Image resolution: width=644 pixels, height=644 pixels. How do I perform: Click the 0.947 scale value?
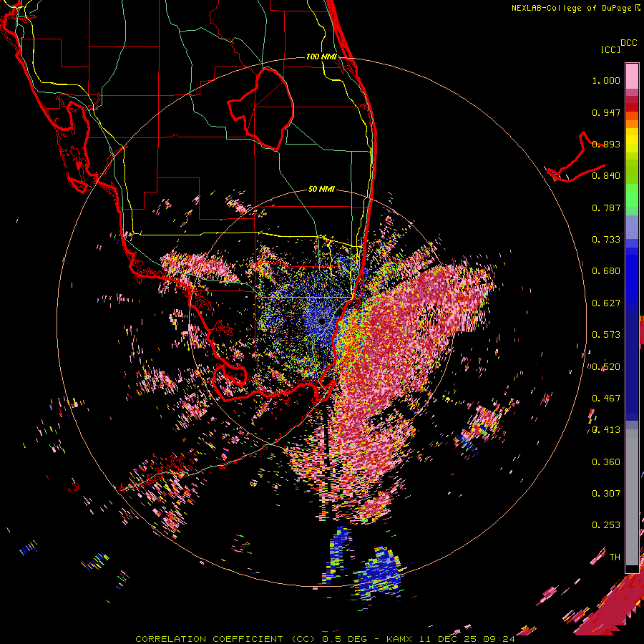(x=606, y=112)
